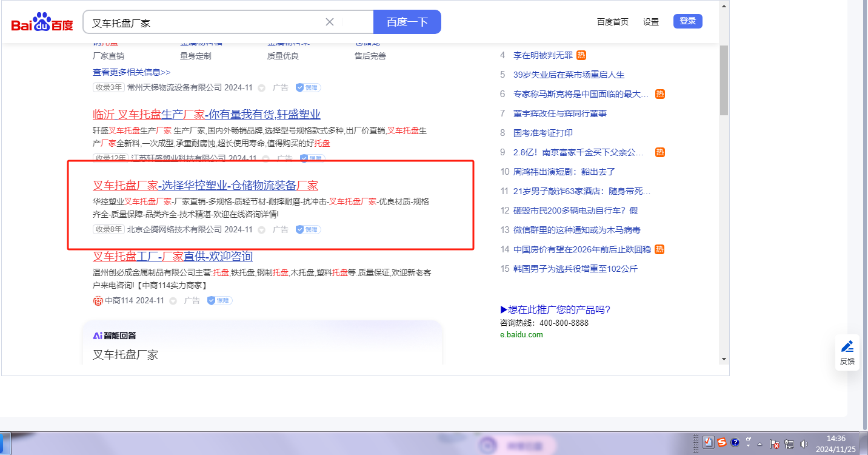Click the Sogou input method tray icon
868x455 pixels.
click(721, 443)
